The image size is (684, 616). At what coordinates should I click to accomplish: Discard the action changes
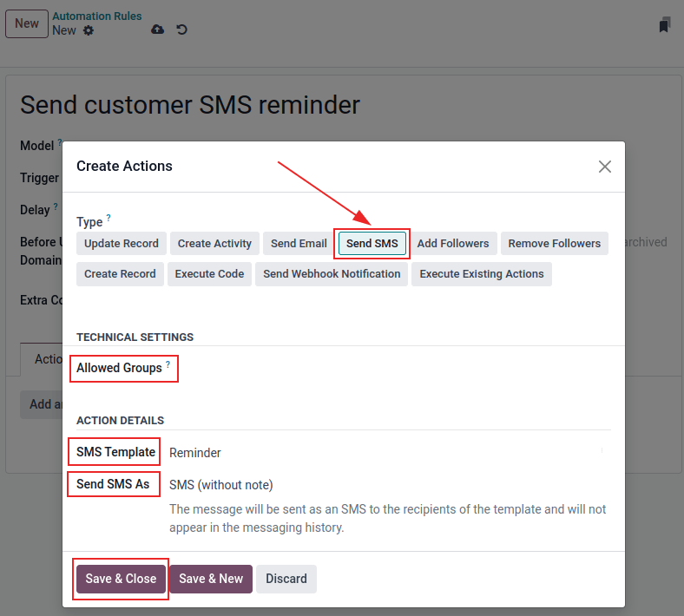point(286,579)
